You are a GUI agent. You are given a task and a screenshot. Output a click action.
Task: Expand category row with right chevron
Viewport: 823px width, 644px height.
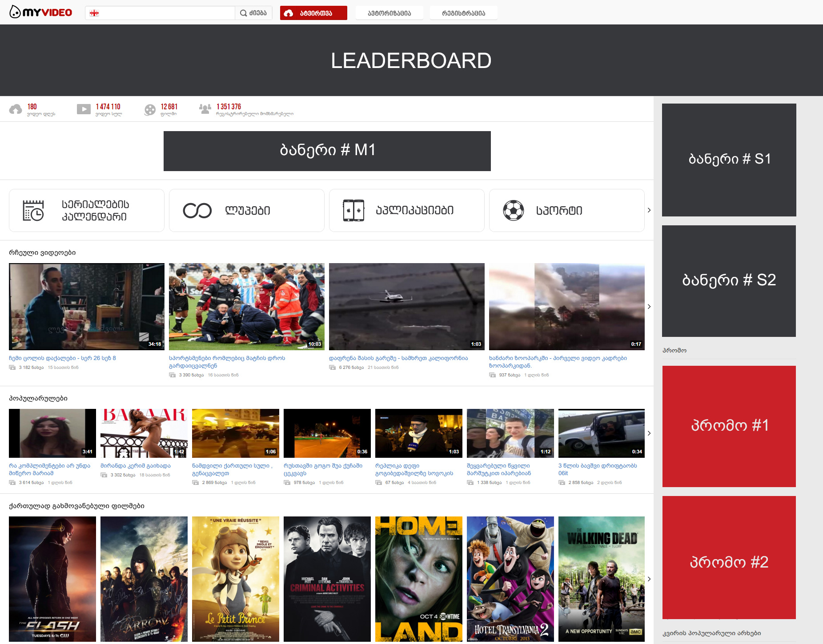(x=649, y=210)
